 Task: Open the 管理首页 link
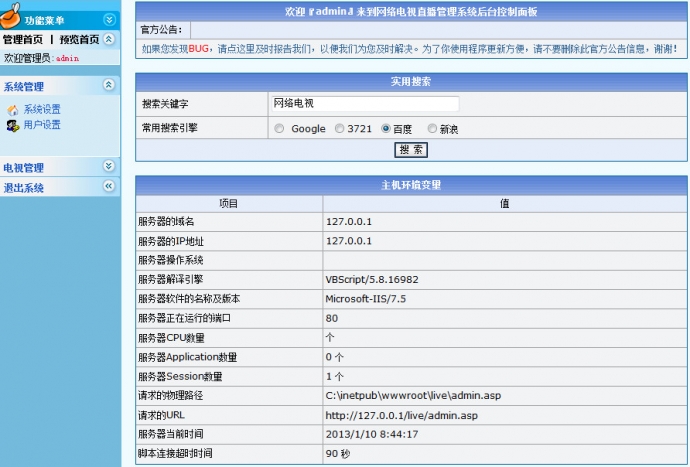[x=23, y=40]
